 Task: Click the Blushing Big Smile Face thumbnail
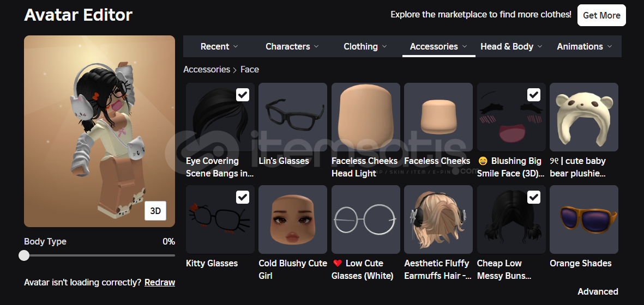pyautogui.click(x=511, y=117)
